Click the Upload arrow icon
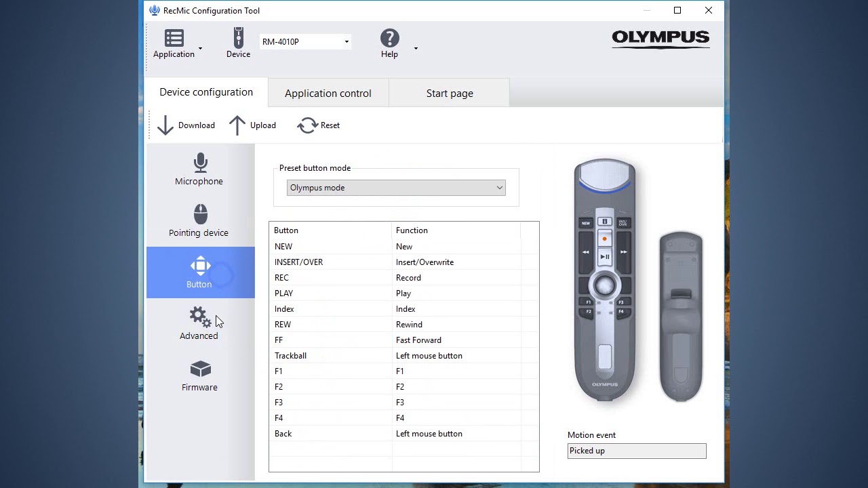868x488 pixels. coord(237,125)
